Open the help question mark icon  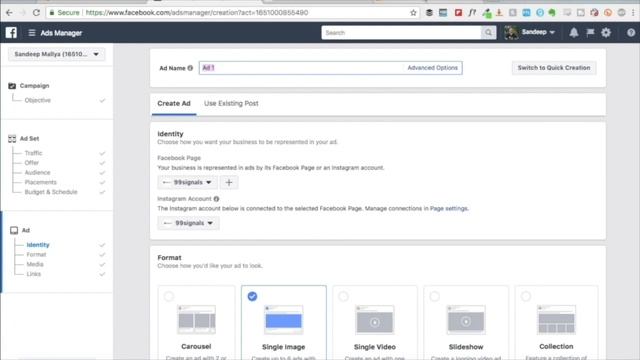pos(631,33)
